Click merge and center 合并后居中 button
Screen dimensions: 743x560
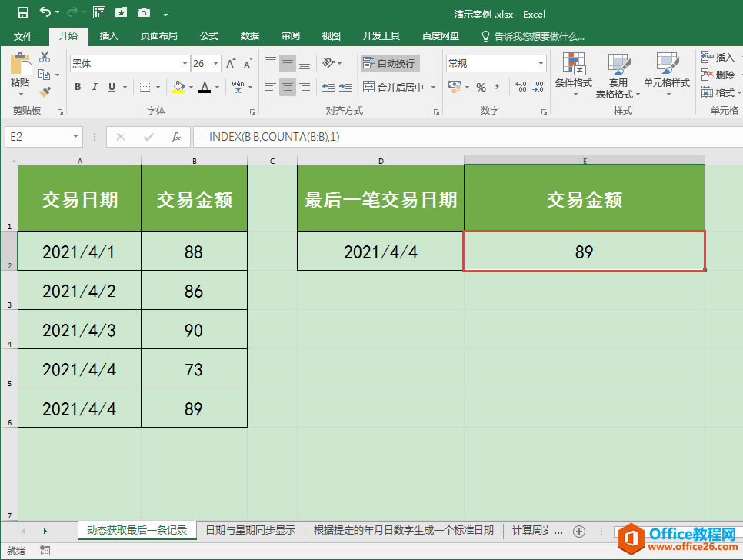[393, 87]
